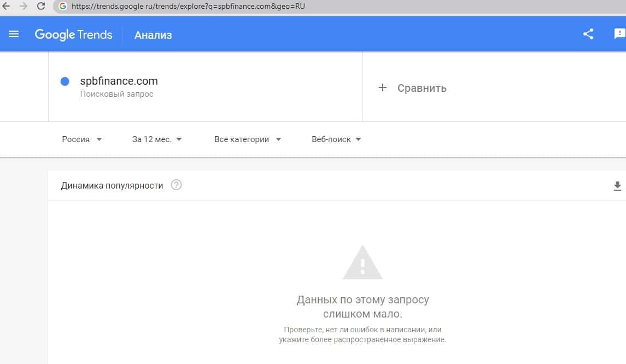Viewport: 626px width, 364px height.
Task: Go back using browser back arrow
Action: pos(7,7)
